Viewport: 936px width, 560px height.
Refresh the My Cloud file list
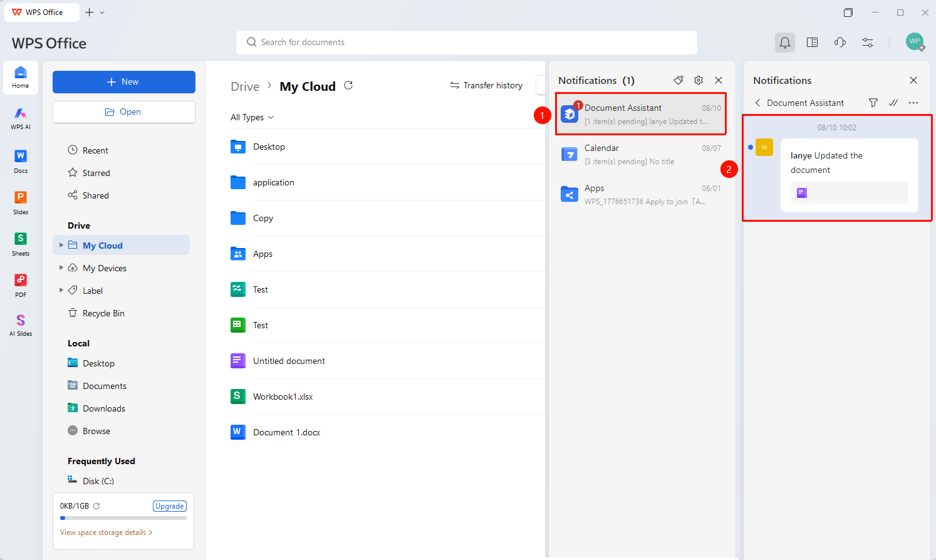click(x=348, y=85)
